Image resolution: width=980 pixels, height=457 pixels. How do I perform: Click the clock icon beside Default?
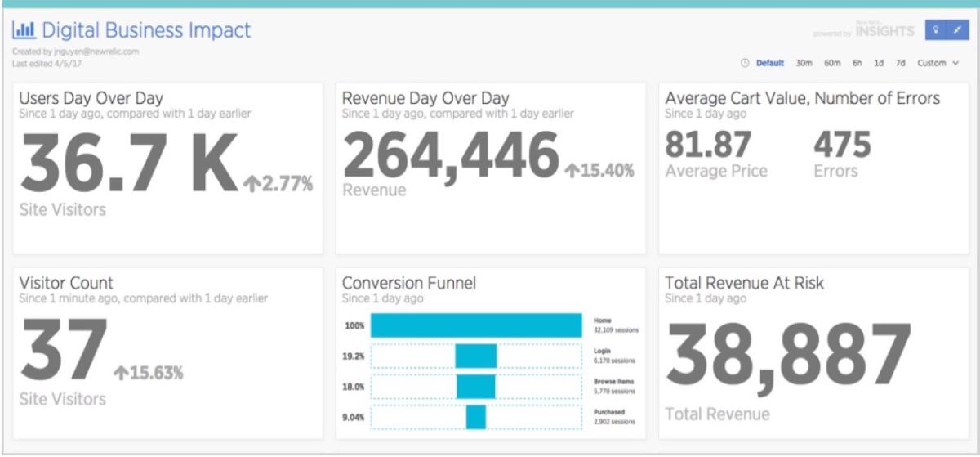coord(745,63)
